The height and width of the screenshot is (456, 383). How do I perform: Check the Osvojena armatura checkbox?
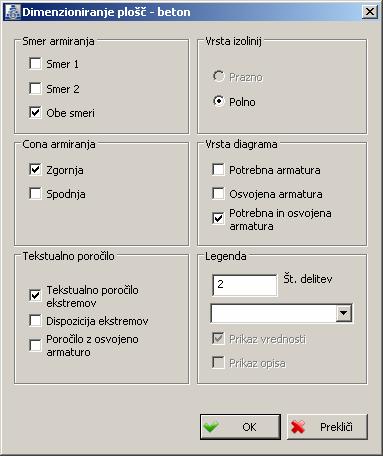(x=218, y=193)
